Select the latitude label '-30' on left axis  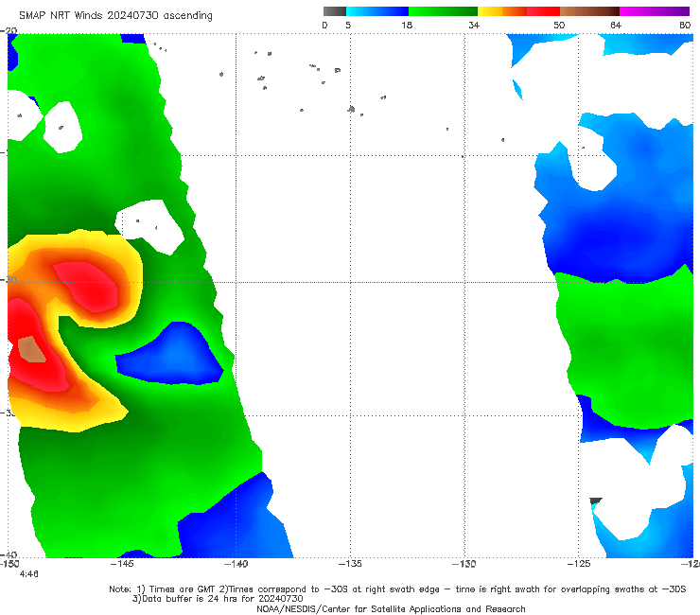click(9, 280)
